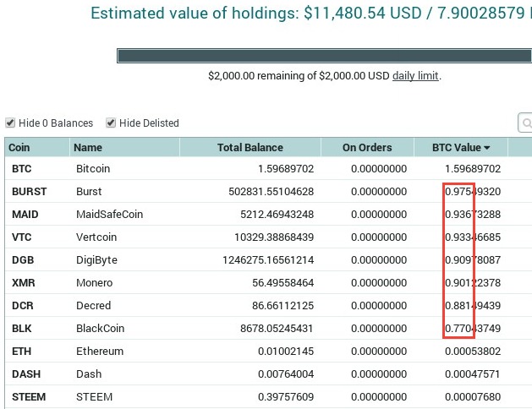Click the Decred name cell
Viewport: 532px width, 409px height.
click(94, 305)
